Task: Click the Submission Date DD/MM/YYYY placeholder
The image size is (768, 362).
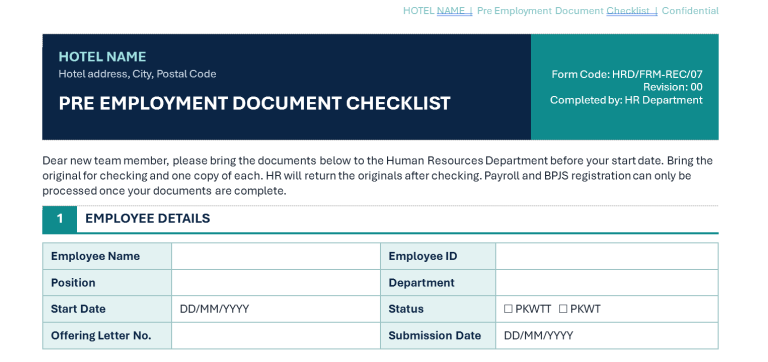Action: click(538, 336)
